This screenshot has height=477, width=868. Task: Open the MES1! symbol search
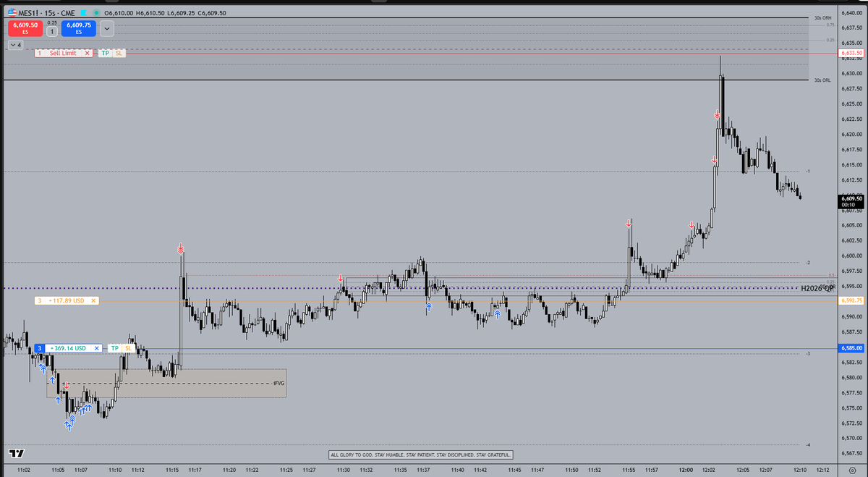(x=30, y=13)
